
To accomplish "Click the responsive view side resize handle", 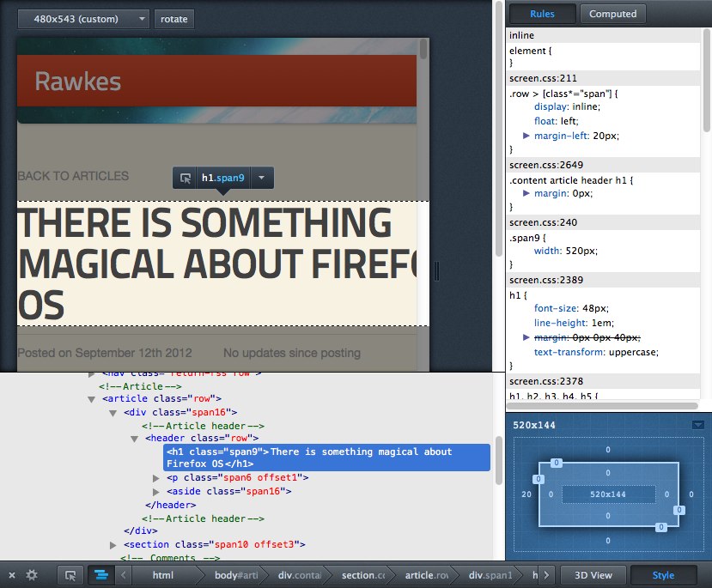I will (436, 271).
